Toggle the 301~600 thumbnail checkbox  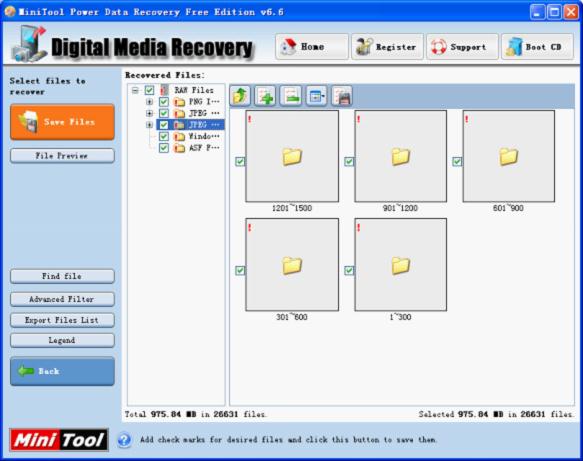(x=240, y=270)
